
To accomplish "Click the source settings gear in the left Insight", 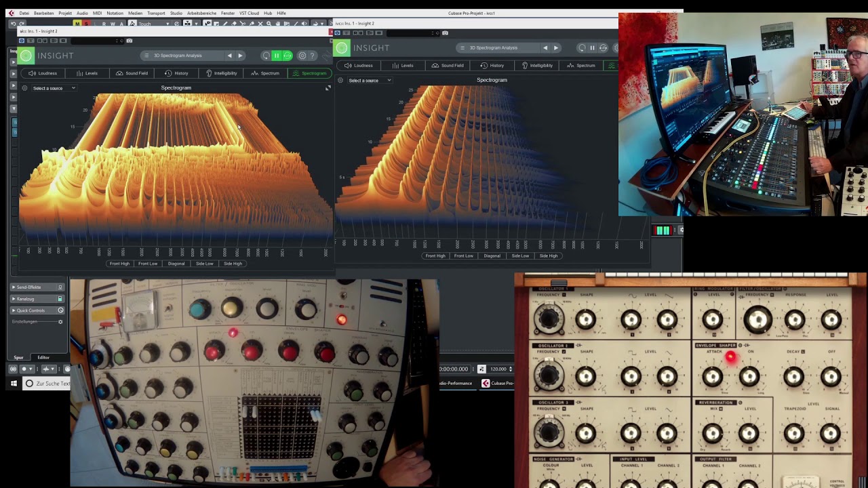I will pos(24,88).
